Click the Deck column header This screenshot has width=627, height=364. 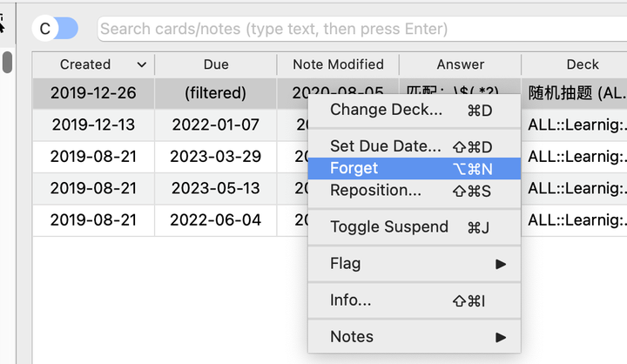point(582,64)
